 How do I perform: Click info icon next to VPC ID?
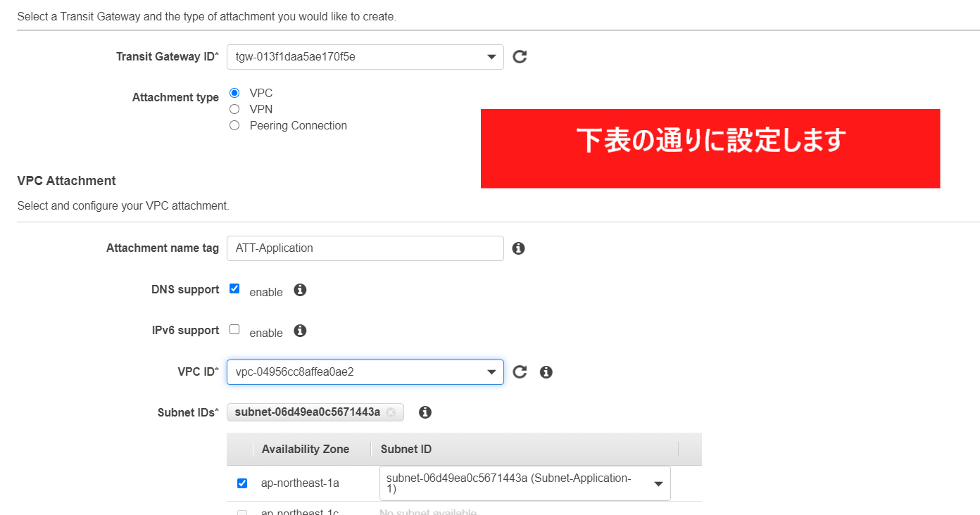(x=546, y=372)
